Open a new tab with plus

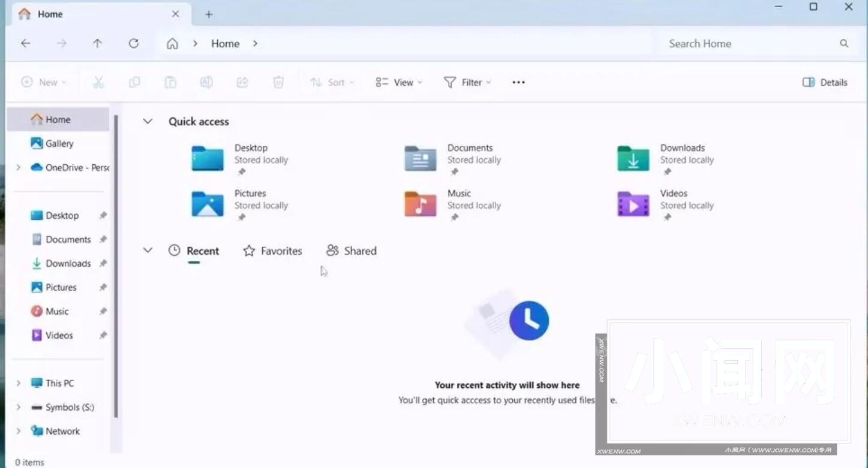(209, 14)
